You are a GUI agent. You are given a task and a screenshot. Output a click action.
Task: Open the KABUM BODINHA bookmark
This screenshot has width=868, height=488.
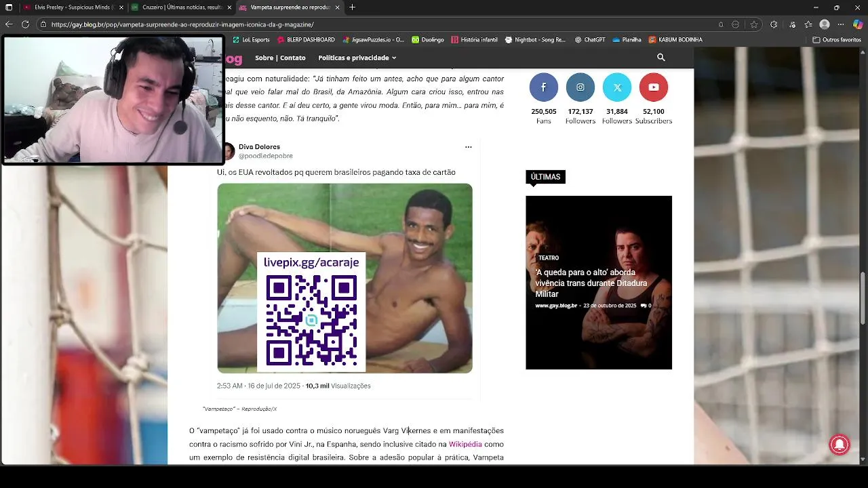click(x=675, y=40)
